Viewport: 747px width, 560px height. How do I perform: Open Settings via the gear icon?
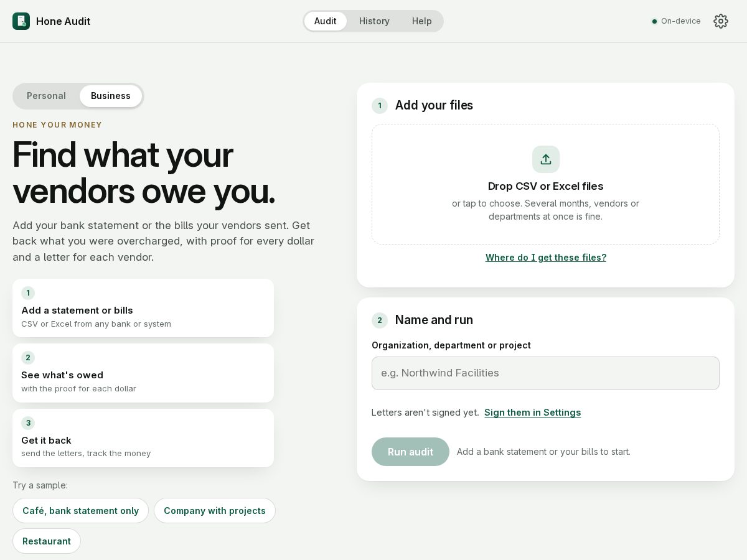721,21
